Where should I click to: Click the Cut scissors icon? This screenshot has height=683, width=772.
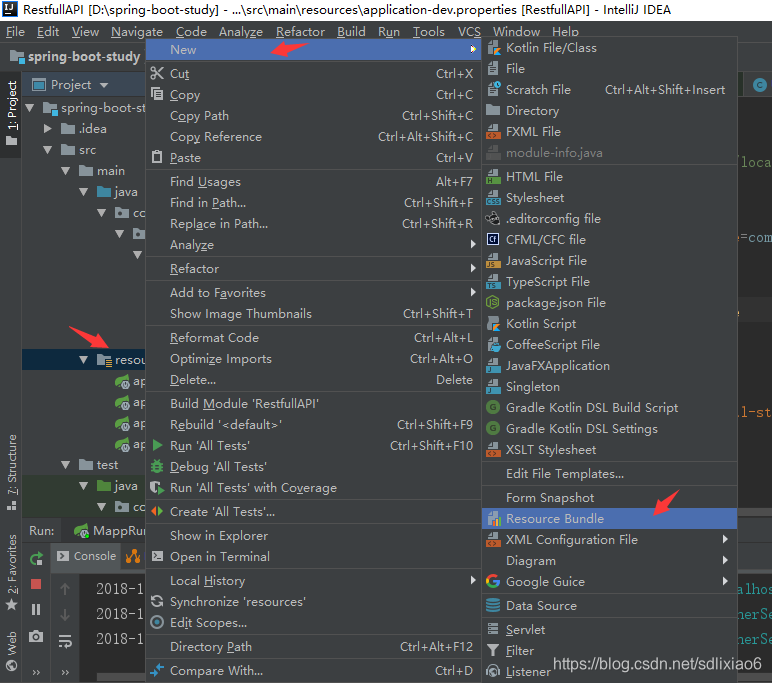(x=157, y=73)
